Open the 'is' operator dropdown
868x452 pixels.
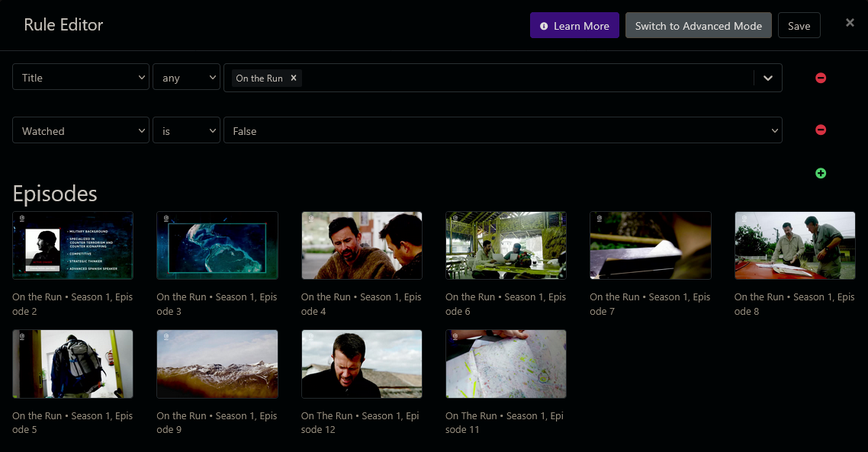tap(186, 131)
